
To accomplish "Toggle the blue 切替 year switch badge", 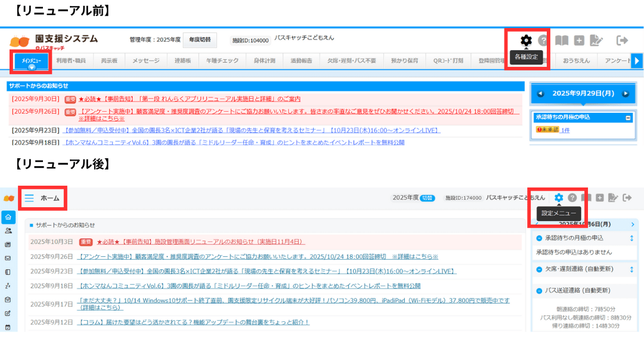I will click(x=428, y=198).
